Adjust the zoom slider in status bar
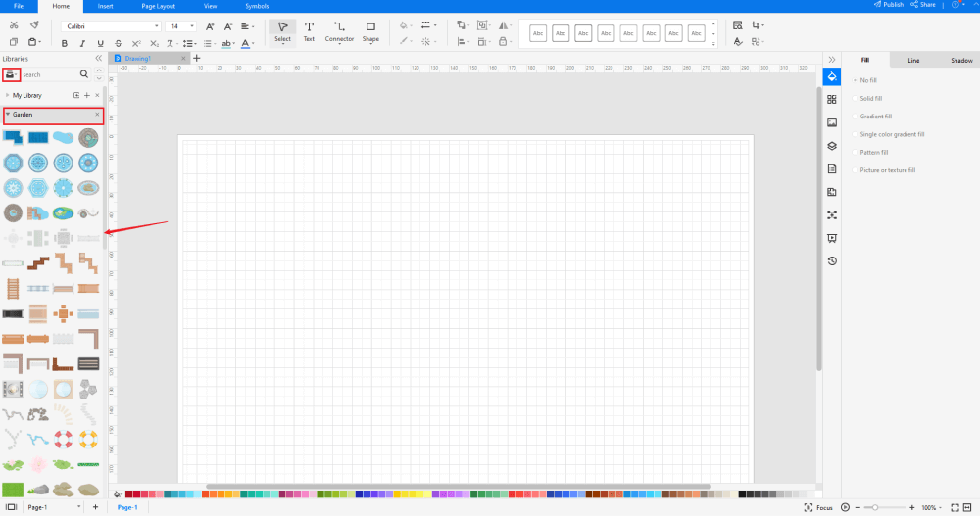This screenshot has width=980, height=516. click(x=875, y=508)
